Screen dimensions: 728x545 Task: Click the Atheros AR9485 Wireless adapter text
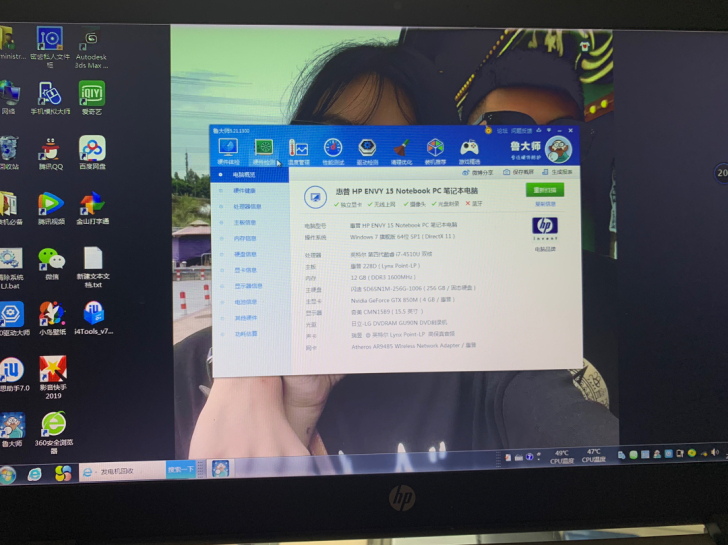pyautogui.click(x=413, y=346)
